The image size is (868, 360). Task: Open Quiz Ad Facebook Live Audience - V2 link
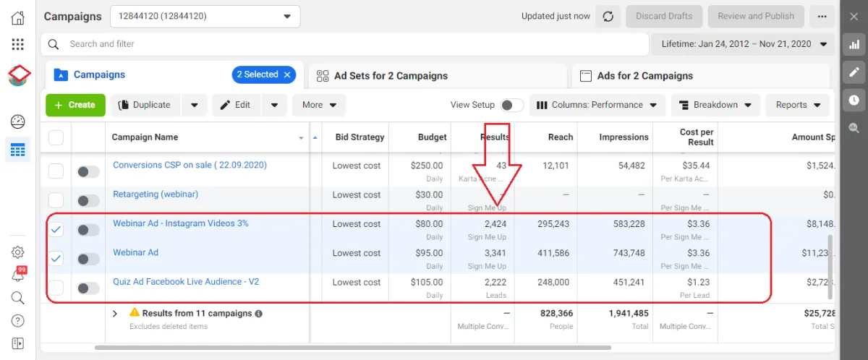pos(186,281)
